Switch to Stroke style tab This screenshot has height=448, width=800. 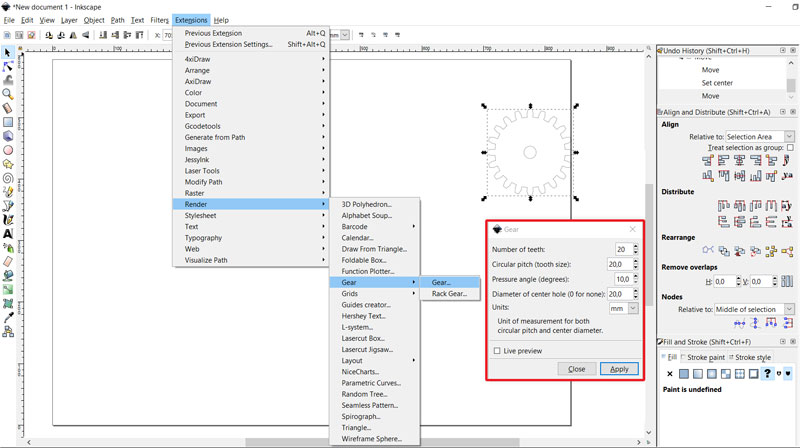point(750,357)
